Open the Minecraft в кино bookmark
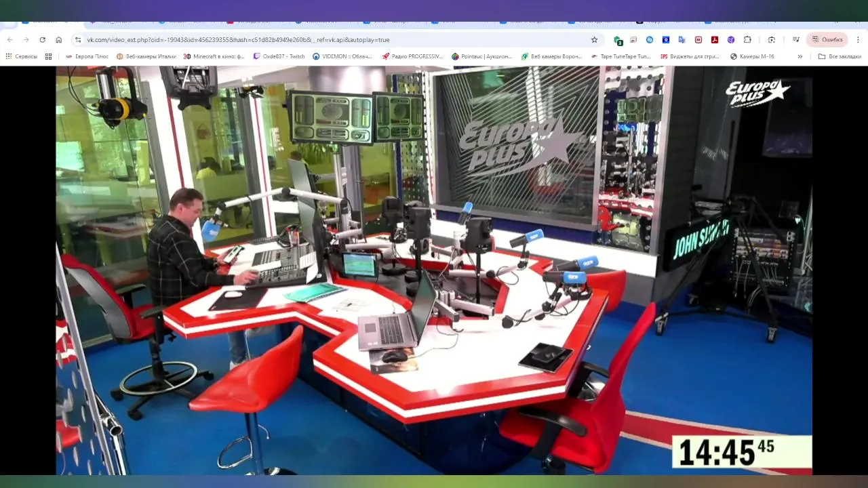 [214, 56]
